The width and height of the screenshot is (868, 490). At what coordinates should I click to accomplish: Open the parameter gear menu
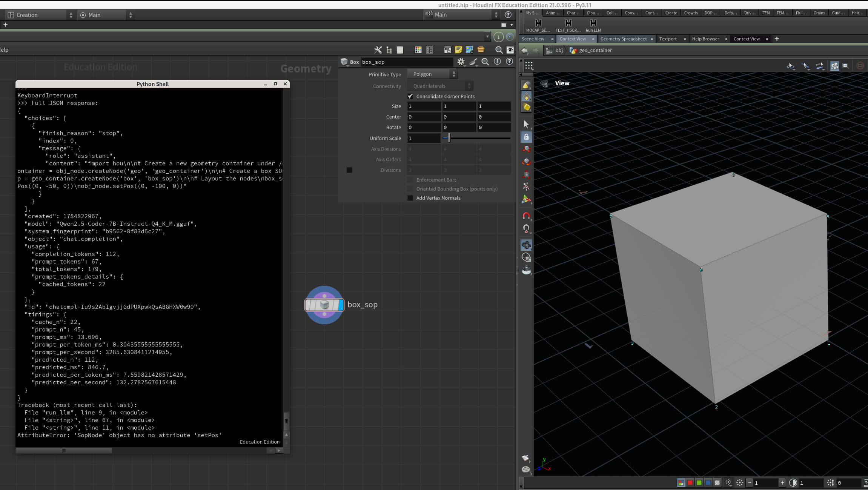[461, 62]
